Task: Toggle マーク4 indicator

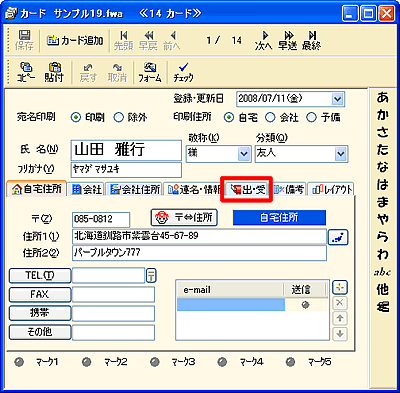Action: 222,362
